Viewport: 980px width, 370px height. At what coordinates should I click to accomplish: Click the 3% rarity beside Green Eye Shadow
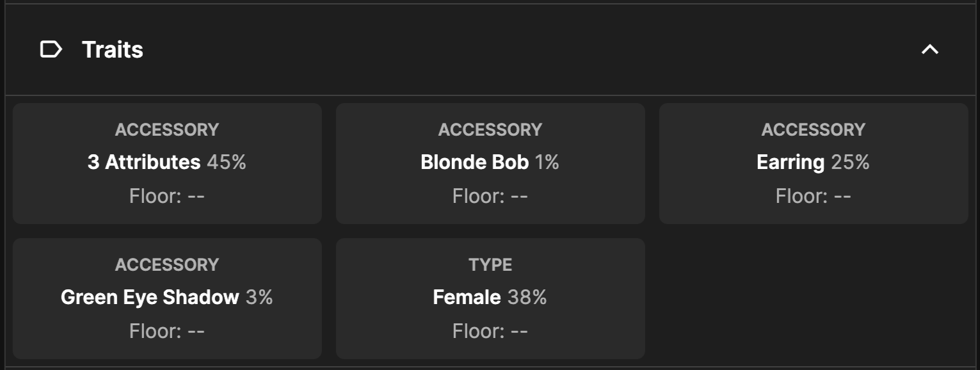259,297
